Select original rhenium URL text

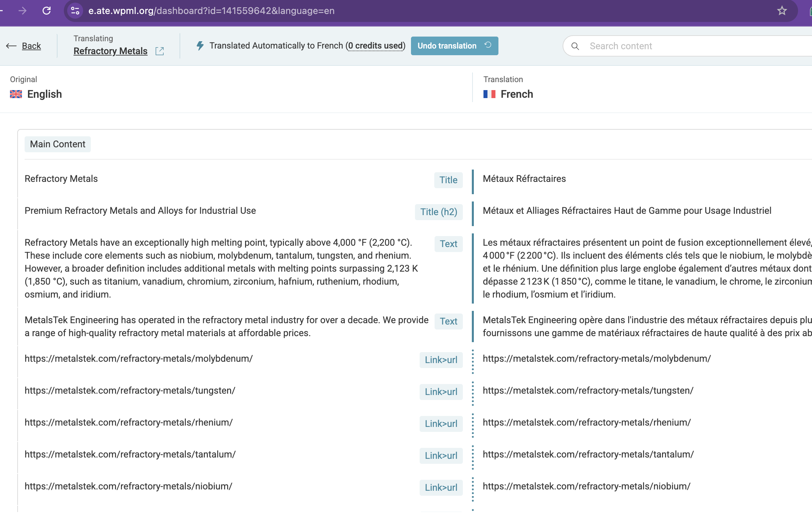click(128, 422)
